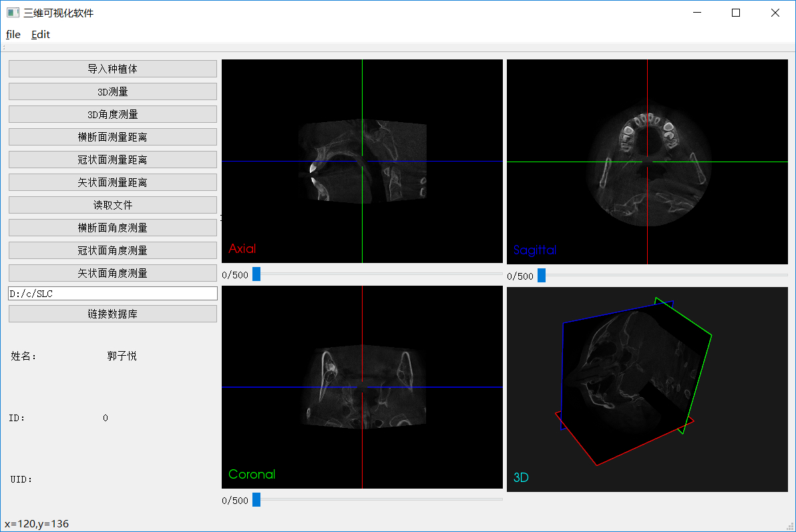Click the 导入种植体 button

pyautogui.click(x=113, y=69)
